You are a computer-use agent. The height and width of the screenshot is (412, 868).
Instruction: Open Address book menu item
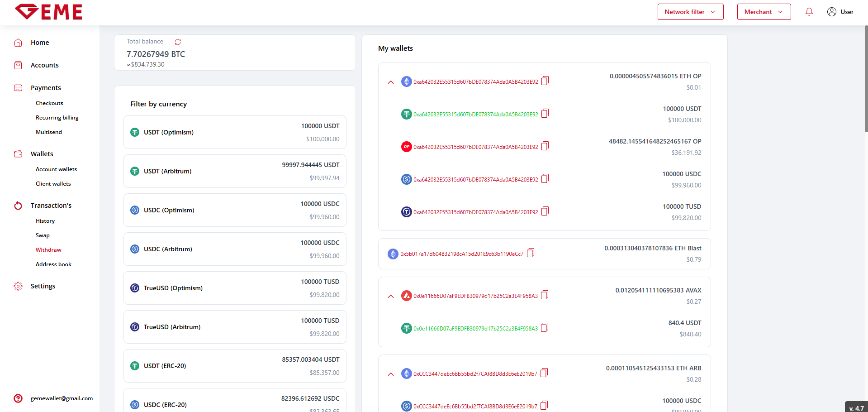coord(53,264)
